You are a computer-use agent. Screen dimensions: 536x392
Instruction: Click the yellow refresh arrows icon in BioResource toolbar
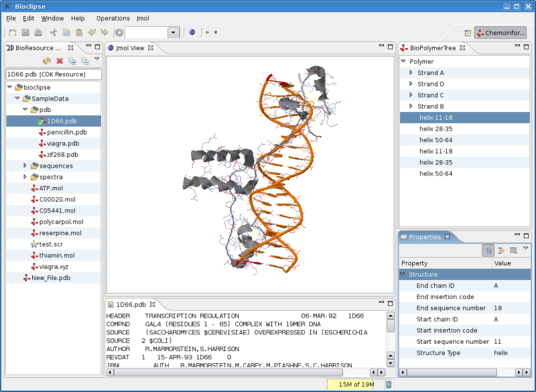[47, 61]
